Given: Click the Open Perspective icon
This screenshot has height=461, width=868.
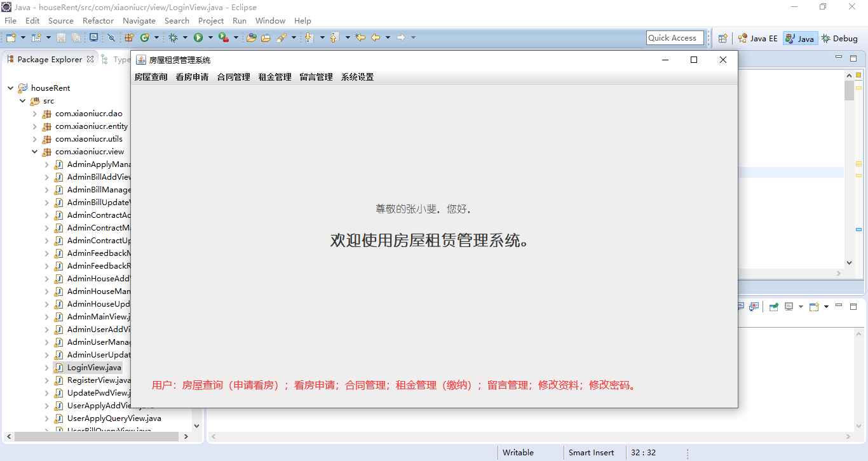Looking at the screenshot, I should (722, 38).
